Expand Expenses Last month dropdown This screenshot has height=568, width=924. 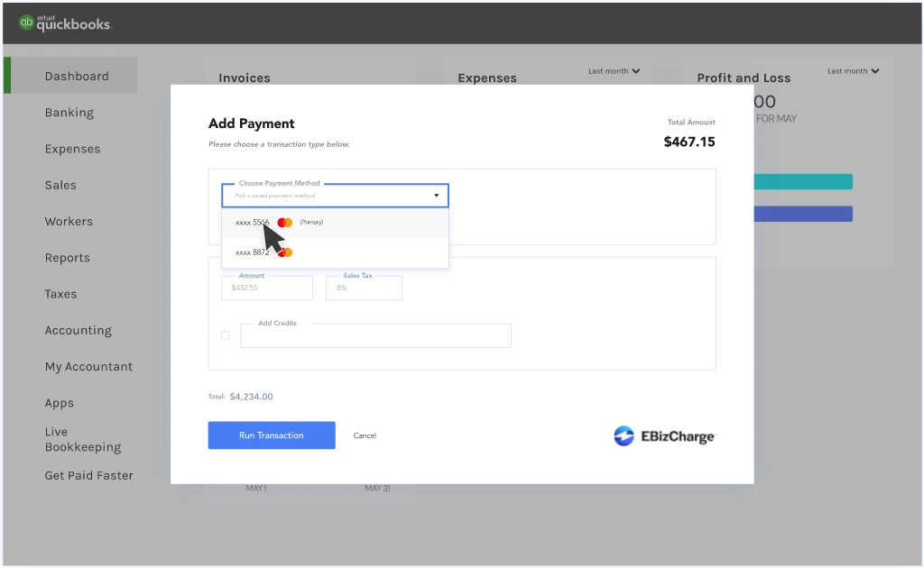pyautogui.click(x=614, y=71)
